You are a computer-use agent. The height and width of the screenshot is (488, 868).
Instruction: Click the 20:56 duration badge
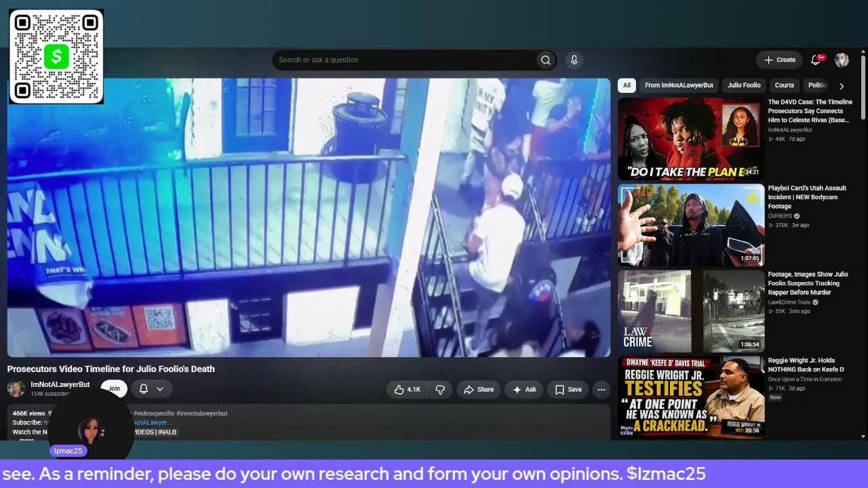[752, 430]
